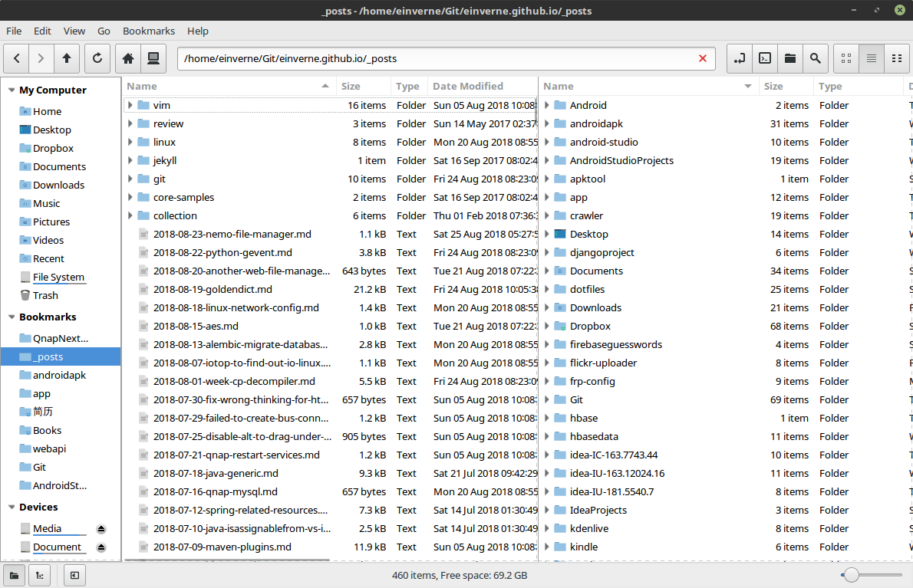Viewport: 913px width, 588px height.
Task: Open a terminal in the current folder
Action: click(764, 57)
